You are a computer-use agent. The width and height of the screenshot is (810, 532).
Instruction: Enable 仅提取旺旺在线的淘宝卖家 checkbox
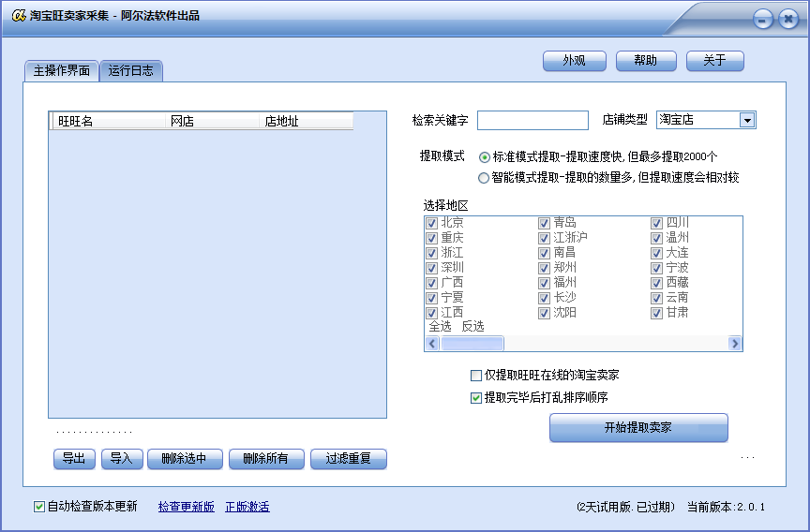click(476, 376)
